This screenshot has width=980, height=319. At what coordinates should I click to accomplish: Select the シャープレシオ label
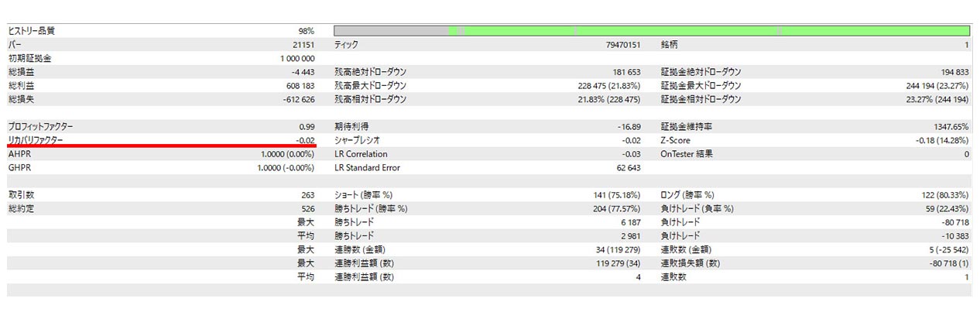(357, 140)
